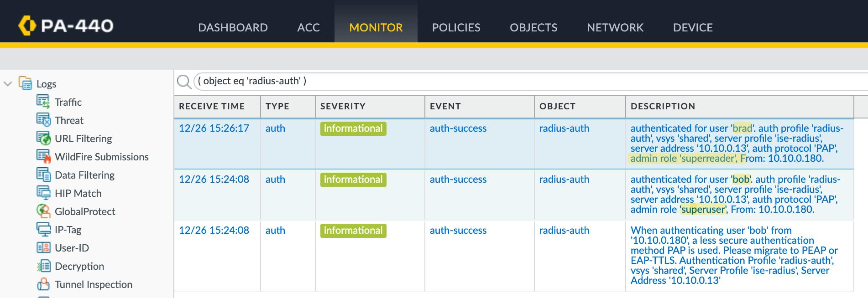Click the first row's radius-auth object link
Image resolution: width=868 pixels, height=298 pixels.
(x=564, y=128)
